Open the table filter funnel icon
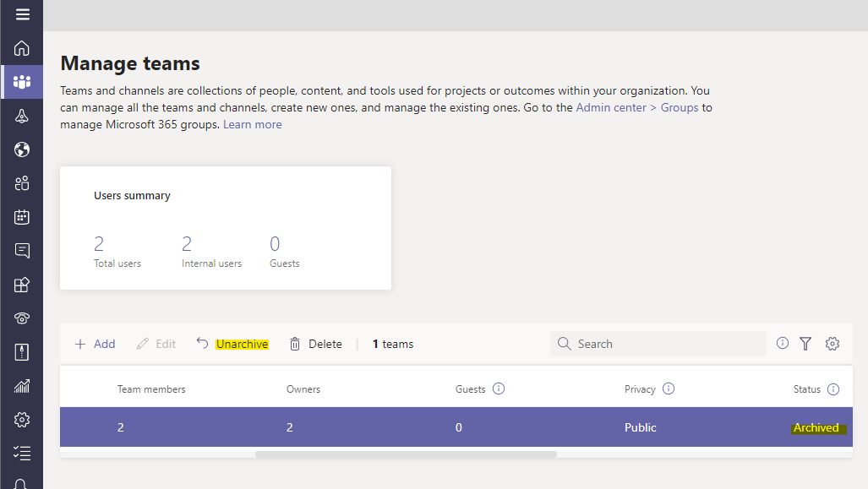The height and width of the screenshot is (489, 868). [805, 344]
